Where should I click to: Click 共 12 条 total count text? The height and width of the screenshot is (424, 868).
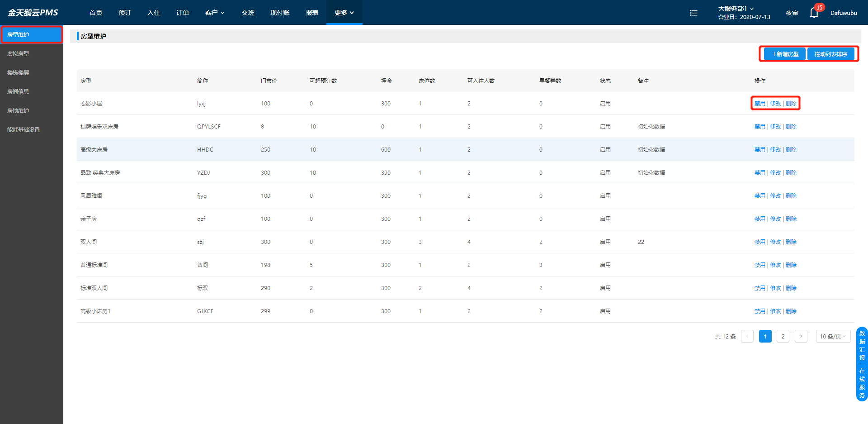[x=726, y=336]
